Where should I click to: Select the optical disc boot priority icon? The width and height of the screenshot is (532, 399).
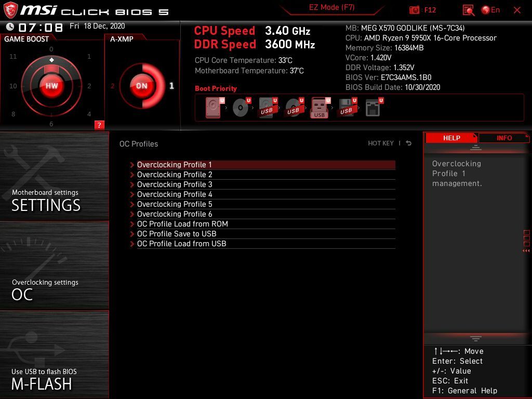pos(241,108)
